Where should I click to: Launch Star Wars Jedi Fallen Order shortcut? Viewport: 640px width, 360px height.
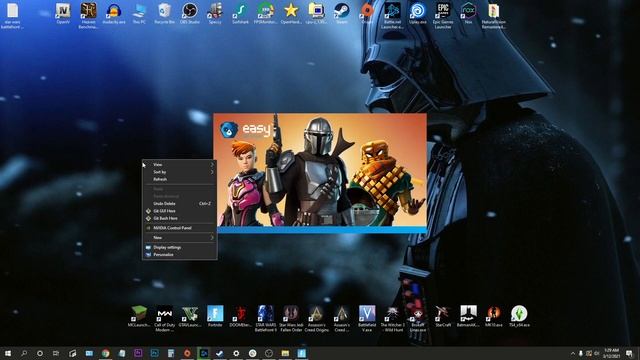pyautogui.click(x=291, y=319)
